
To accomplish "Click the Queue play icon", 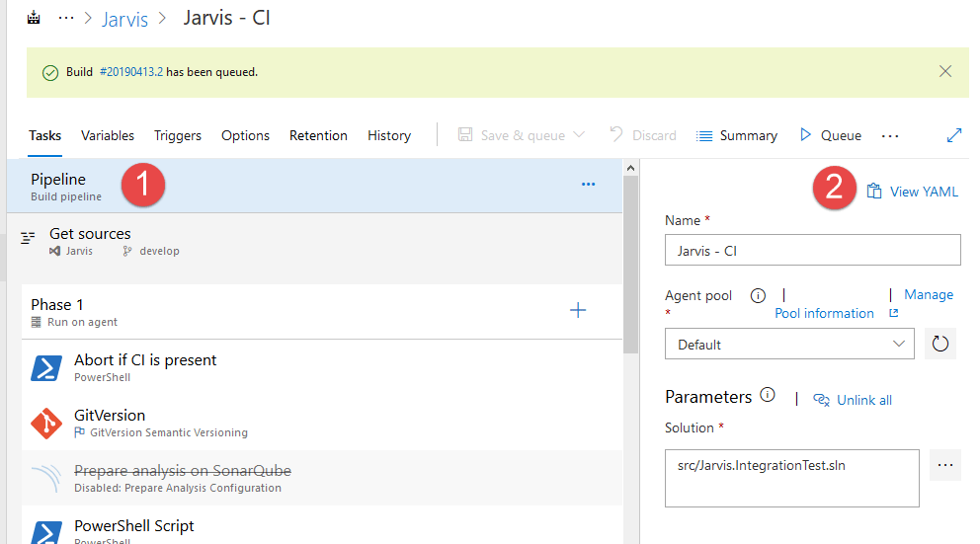I will click(x=805, y=135).
